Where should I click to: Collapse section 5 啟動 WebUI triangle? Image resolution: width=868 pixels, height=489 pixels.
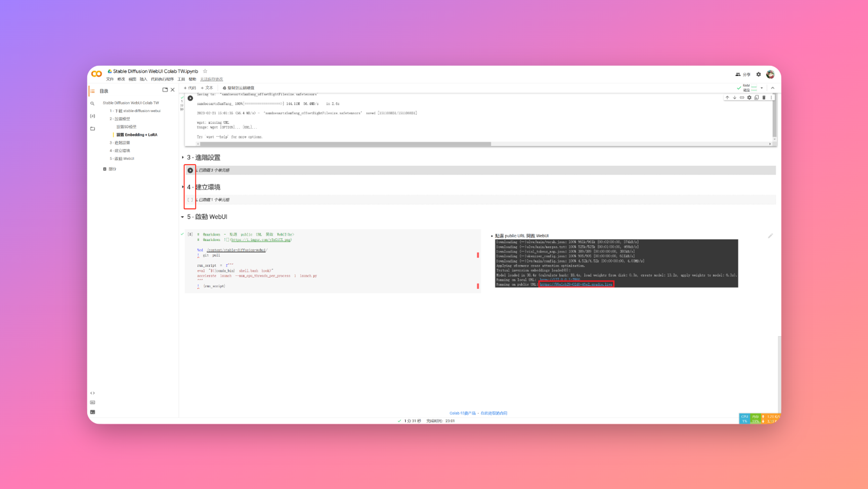coord(183,217)
